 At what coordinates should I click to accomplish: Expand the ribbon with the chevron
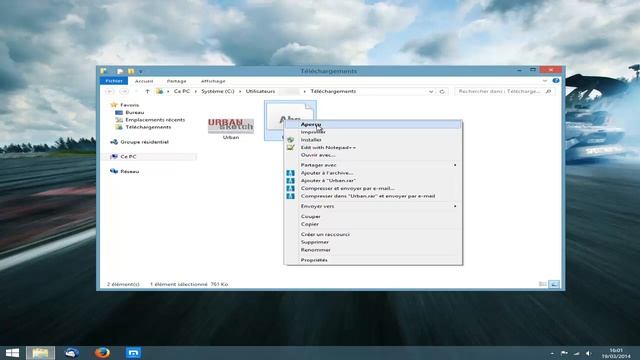(x=544, y=81)
